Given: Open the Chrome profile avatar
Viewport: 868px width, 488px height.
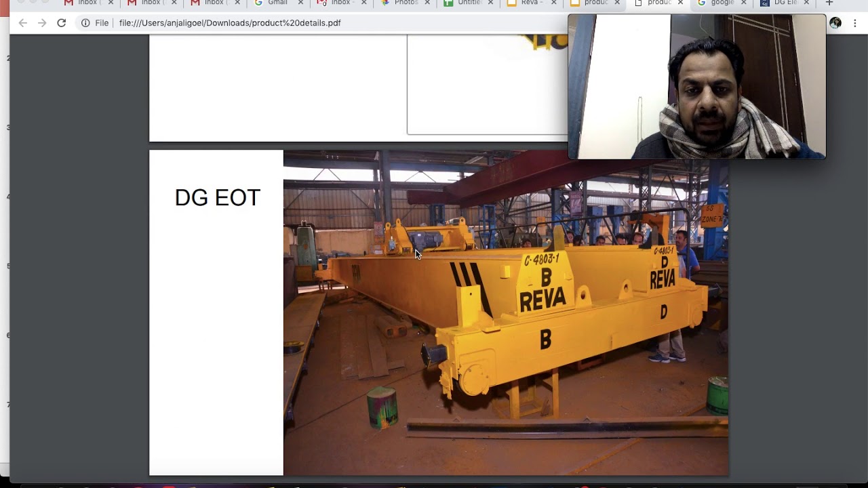Looking at the screenshot, I should click(x=835, y=23).
